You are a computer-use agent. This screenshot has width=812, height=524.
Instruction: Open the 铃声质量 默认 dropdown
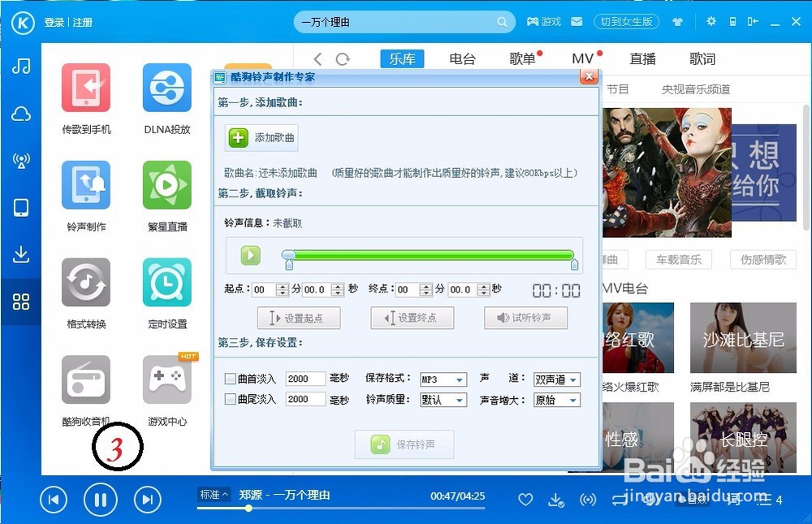coord(443,400)
